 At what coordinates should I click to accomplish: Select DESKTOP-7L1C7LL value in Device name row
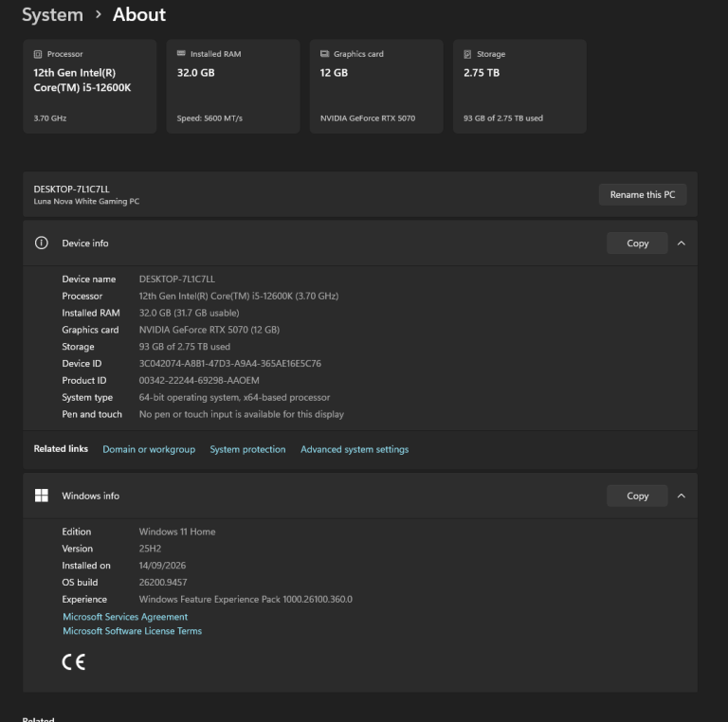coord(177,279)
